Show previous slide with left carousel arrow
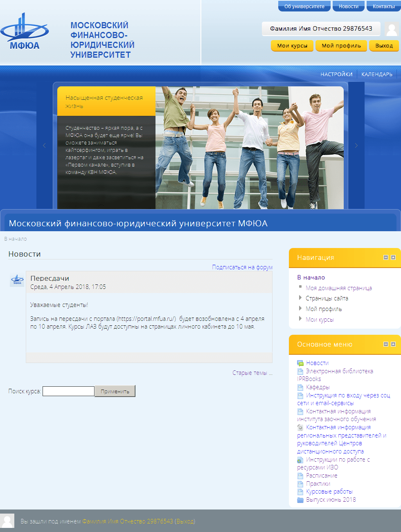 (x=44, y=145)
